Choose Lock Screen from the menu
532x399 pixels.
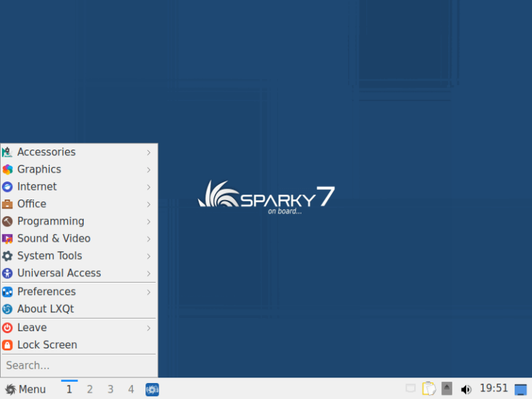point(79,345)
